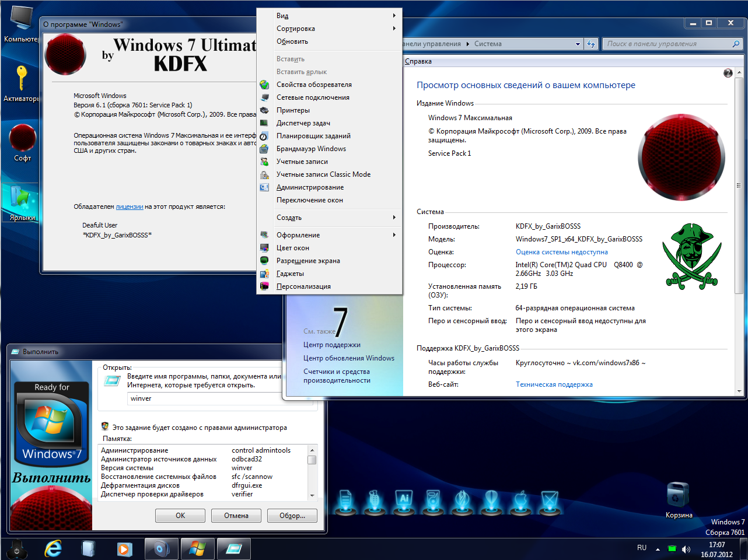Choose Персонализация in the context menu
The image size is (748, 560).
click(x=303, y=286)
